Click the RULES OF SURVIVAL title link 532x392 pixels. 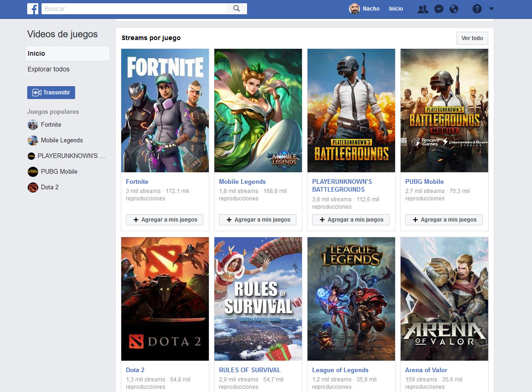coord(250,370)
